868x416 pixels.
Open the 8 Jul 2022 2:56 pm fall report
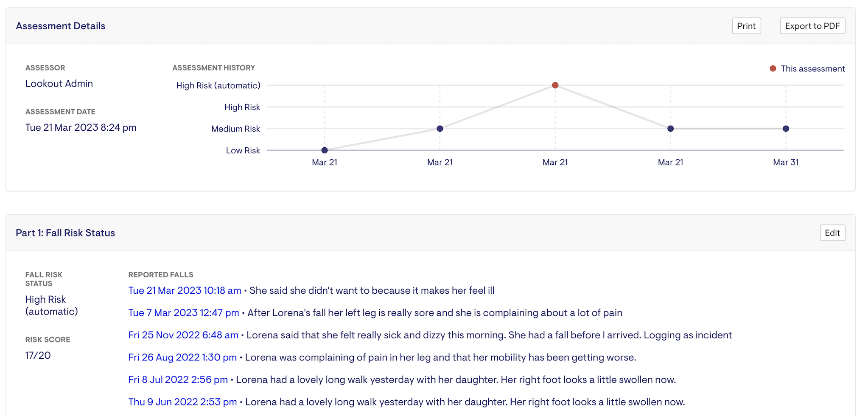pyautogui.click(x=178, y=379)
